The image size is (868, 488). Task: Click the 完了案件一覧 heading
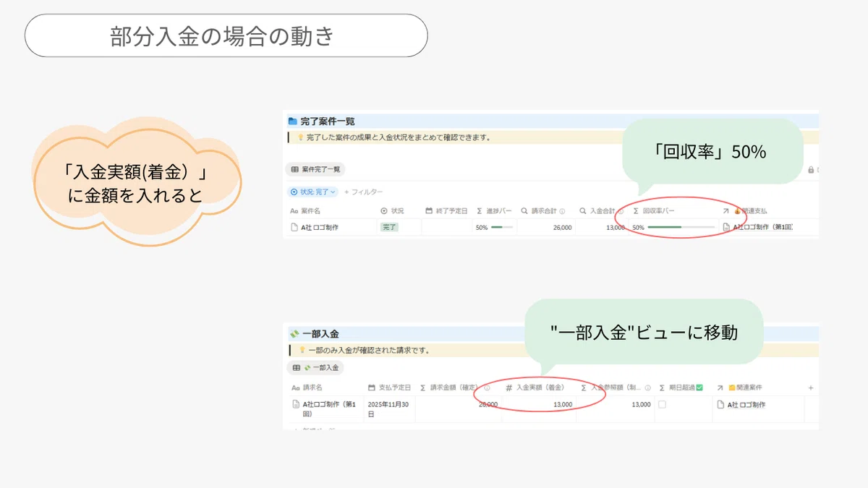(328, 121)
